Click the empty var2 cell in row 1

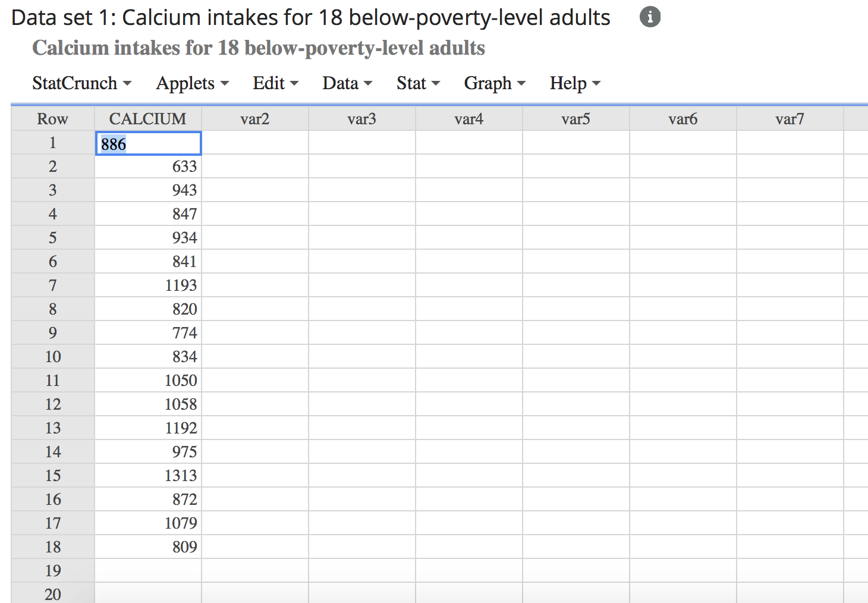[x=255, y=143]
